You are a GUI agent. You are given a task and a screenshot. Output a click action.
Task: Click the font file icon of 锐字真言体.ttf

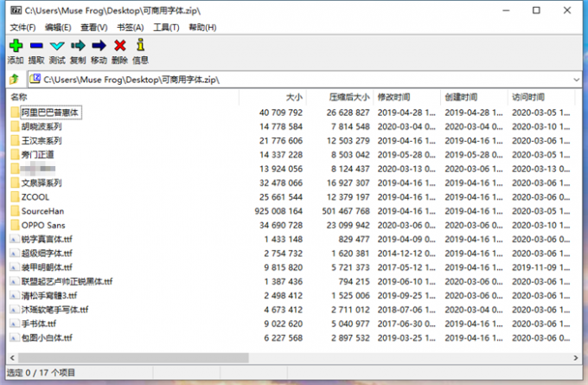(x=14, y=239)
